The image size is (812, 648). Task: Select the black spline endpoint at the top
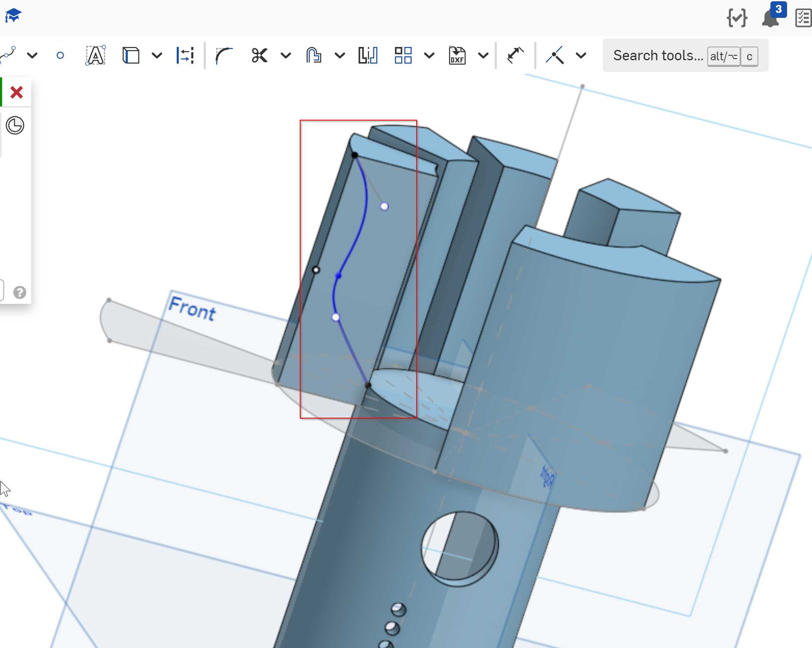[355, 155]
